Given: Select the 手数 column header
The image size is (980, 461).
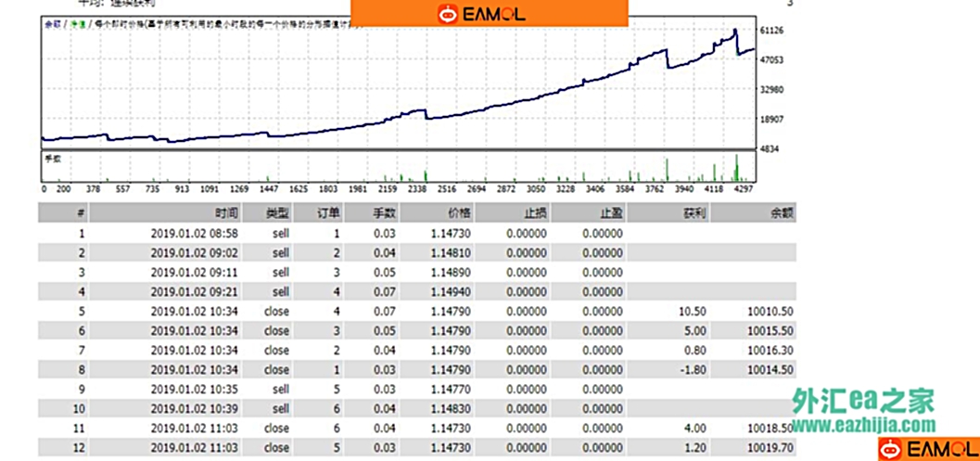Looking at the screenshot, I should [384, 213].
